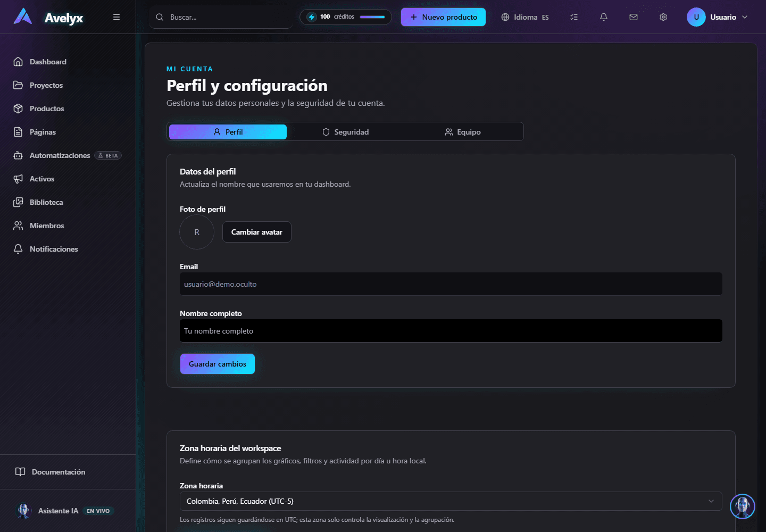The width and height of the screenshot is (766, 532).
Task: Switch to the Equipo tab
Action: tap(463, 132)
